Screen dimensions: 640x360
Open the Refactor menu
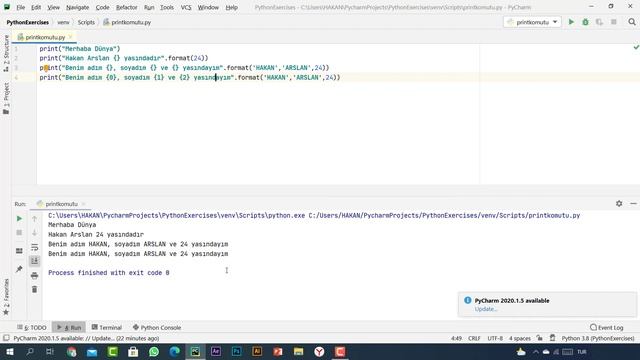pos(127,7)
